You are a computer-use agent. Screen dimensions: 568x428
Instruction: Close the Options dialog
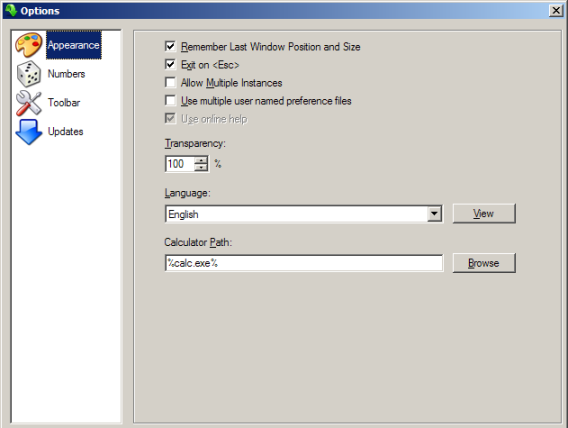click(555, 10)
